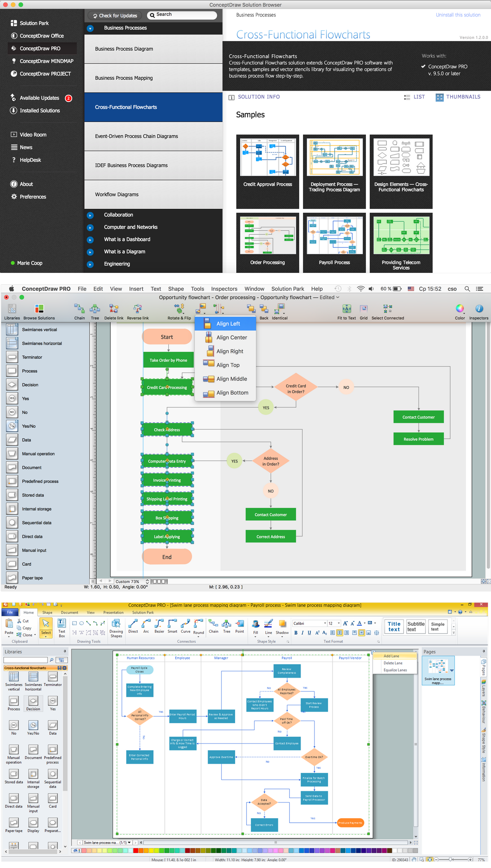Image resolution: width=491 pixels, height=868 pixels.
Task: Choose Align Bottom from alignment menu
Action: (225, 393)
